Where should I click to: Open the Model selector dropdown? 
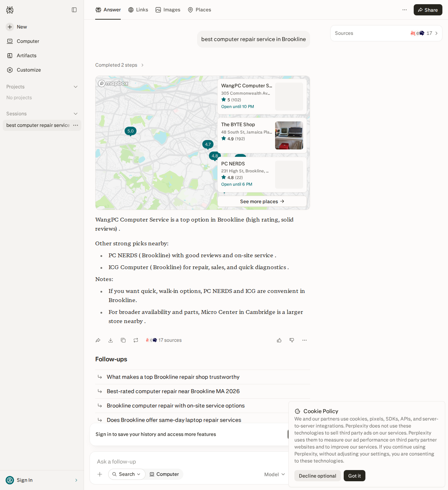[x=275, y=474]
